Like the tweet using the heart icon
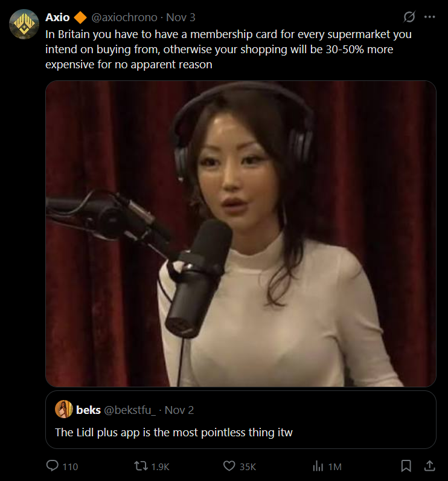The image size is (448, 481). 229,466
